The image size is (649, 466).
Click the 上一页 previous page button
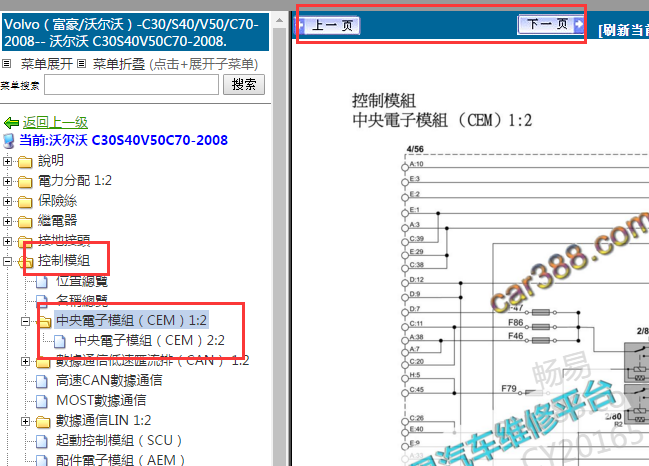click(x=328, y=26)
